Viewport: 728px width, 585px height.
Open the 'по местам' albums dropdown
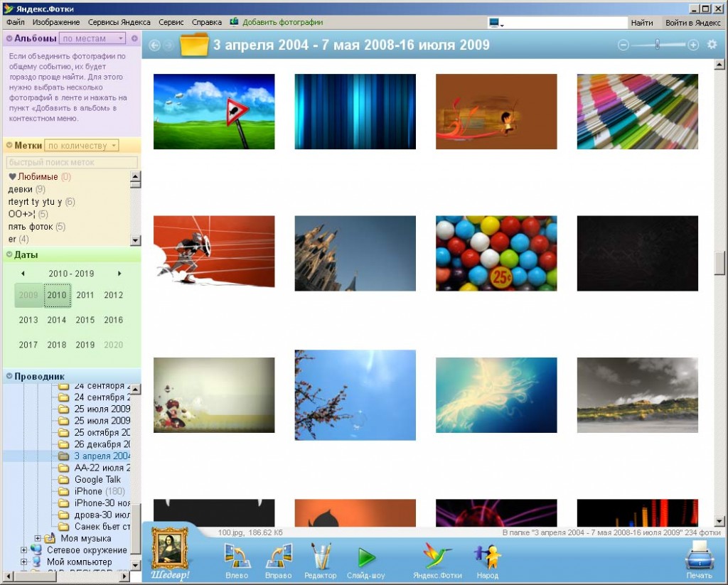(92, 38)
